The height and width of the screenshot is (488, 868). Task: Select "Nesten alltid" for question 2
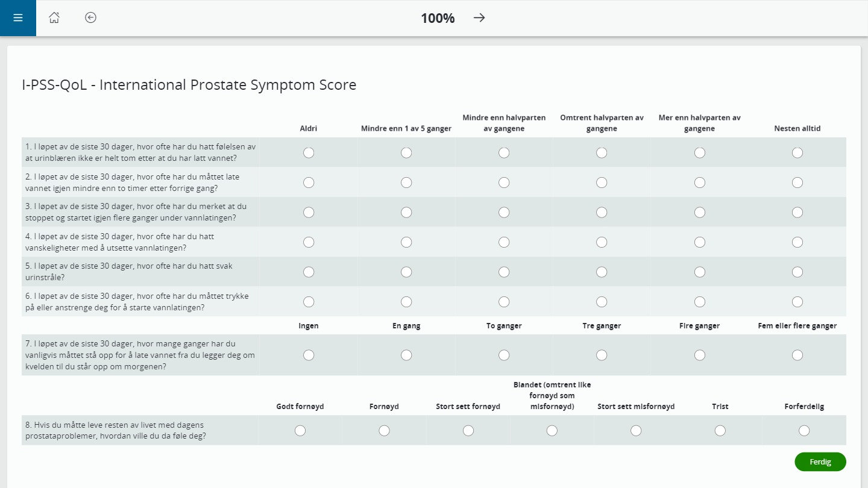point(797,182)
